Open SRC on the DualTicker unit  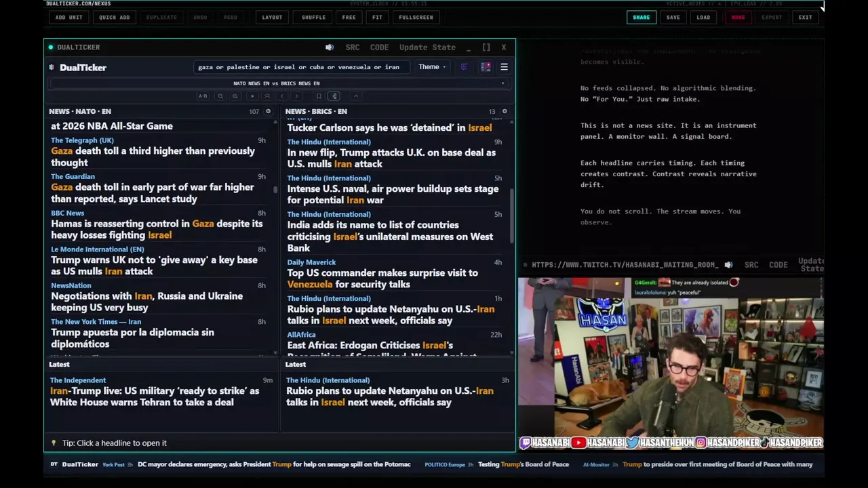(353, 47)
